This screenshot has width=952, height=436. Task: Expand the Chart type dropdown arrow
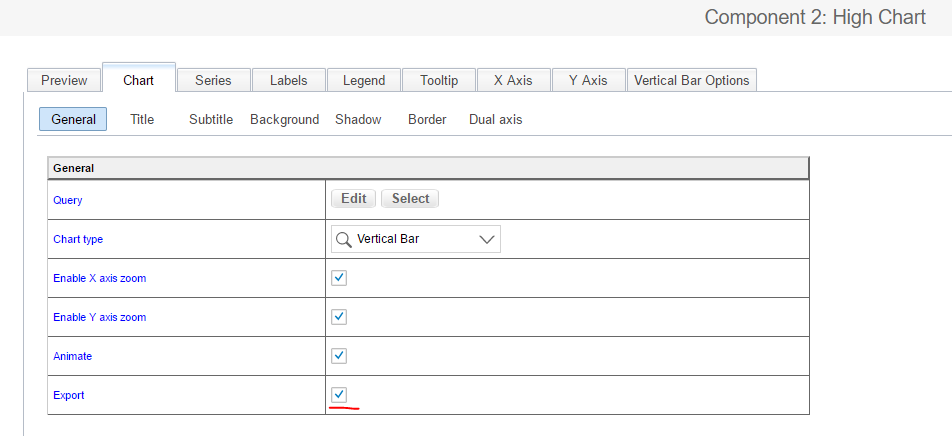pyautogui.click(x=487, y=239)
